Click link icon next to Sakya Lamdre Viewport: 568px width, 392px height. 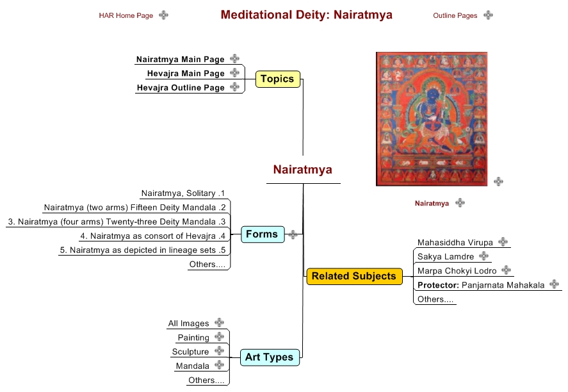click(483, 256)
